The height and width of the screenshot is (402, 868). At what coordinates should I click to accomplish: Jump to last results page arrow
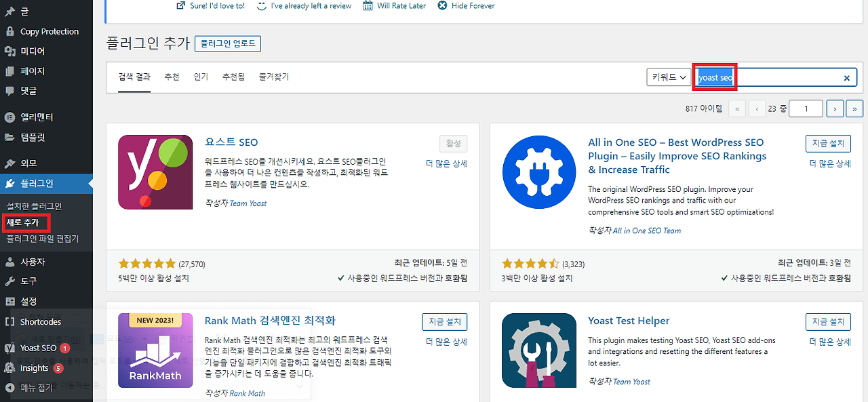pyautogui.click(x=855, y=108)
